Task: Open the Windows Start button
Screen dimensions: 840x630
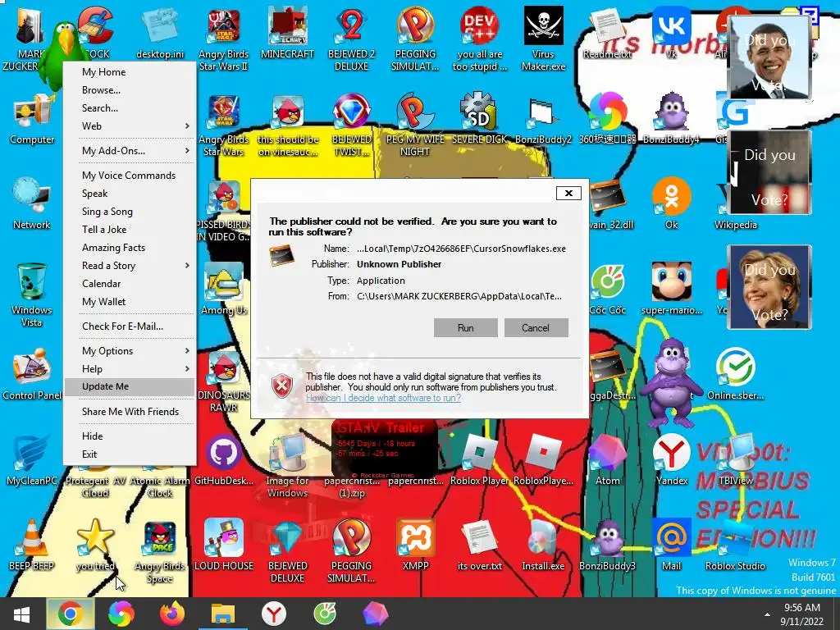Action: (x=21, y=614)
